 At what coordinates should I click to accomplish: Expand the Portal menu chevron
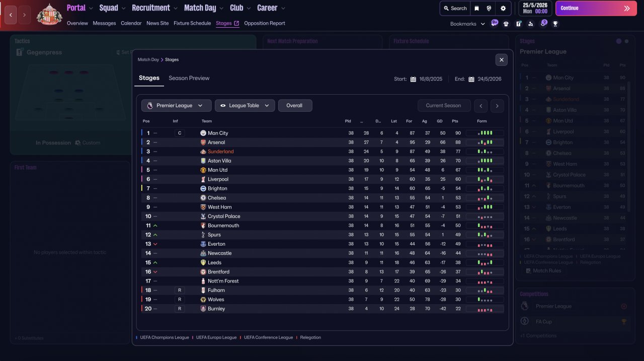91,9
